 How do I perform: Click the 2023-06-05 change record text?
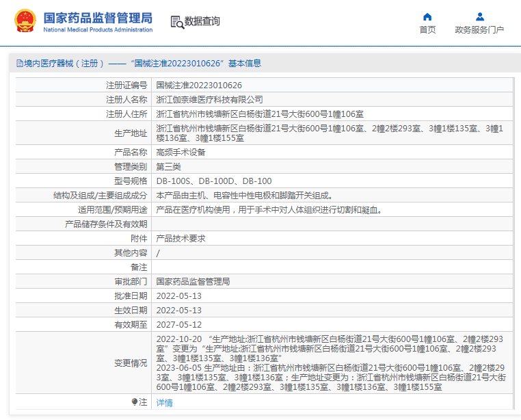(x=331, y=378)
